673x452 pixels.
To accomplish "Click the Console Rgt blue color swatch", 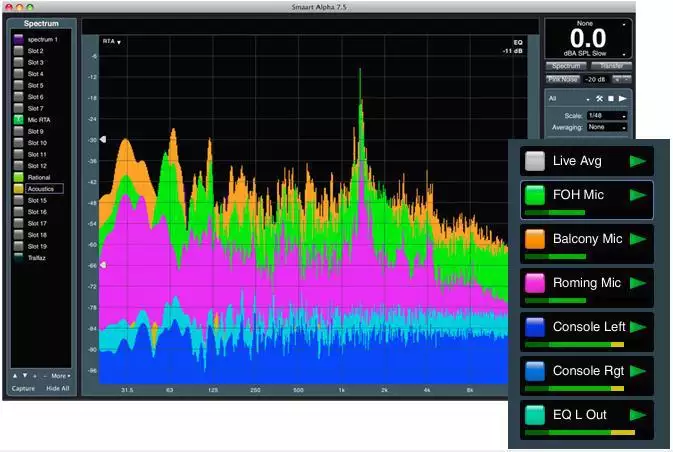I will (x=535, y=371).
